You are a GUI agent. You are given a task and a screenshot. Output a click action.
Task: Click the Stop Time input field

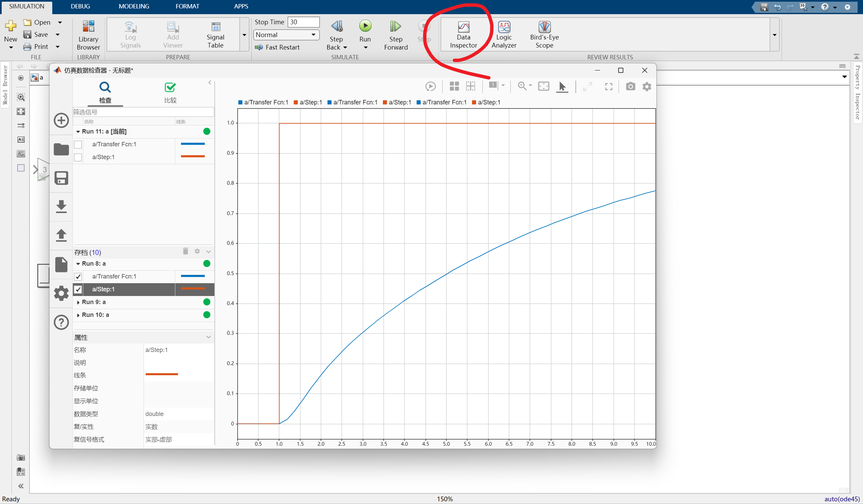point(303,22)
